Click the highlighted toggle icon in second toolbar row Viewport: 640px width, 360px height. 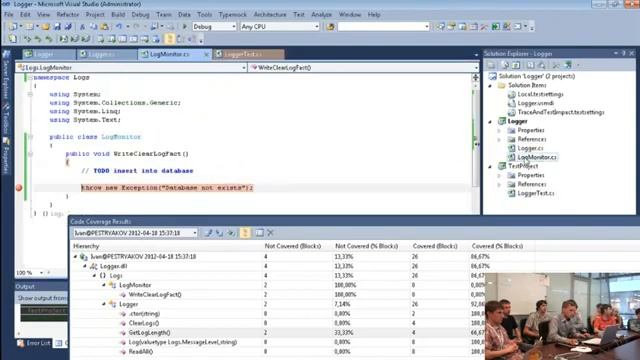(169, 39)
